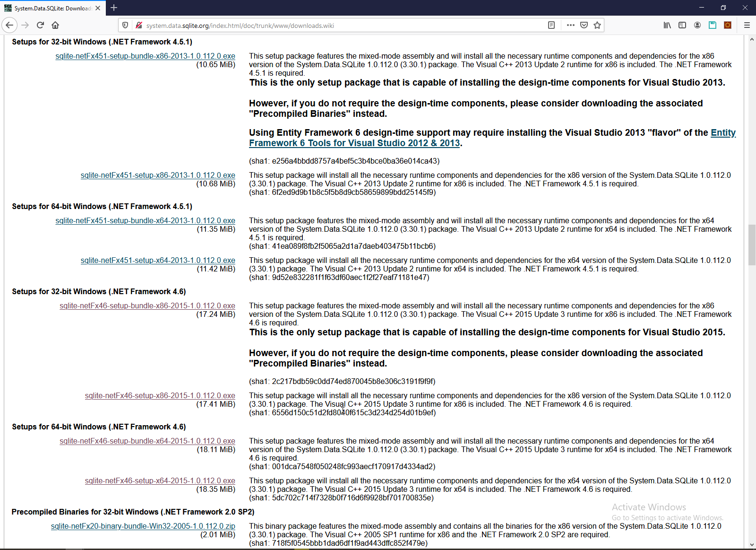The image size is (756, 550).
Task: Toggle reader view in address bar
Action: pos(551,25)
